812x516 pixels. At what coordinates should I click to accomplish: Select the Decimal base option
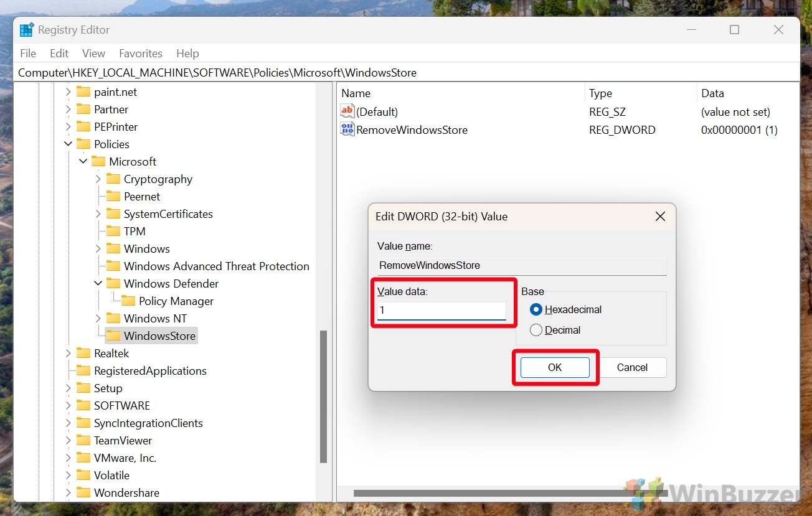(x=555, y=330)
